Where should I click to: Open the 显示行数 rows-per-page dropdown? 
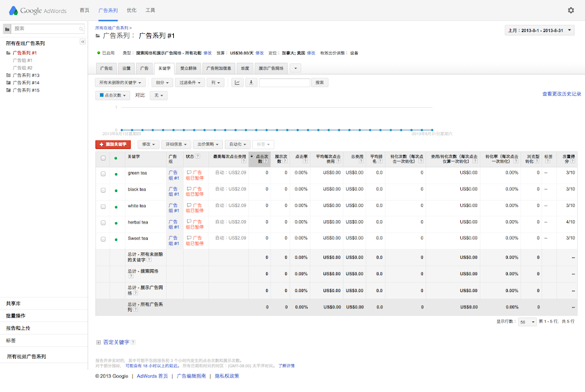click(527, 322)
